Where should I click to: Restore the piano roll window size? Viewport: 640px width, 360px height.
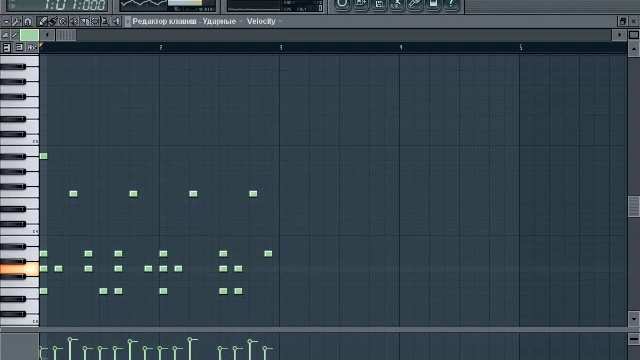pyautogui.click(x=622, y=21)
